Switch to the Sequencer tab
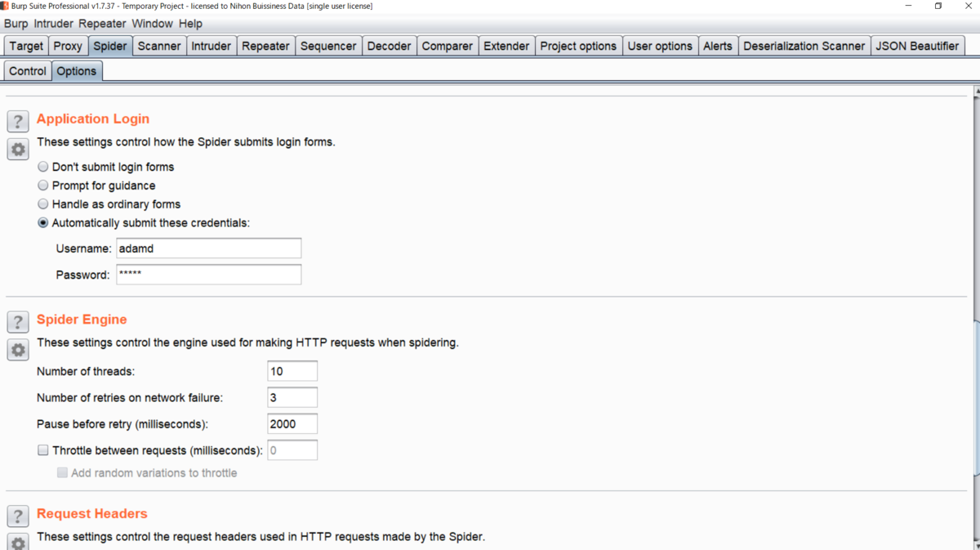The height and width of the screenshot is (550, 980). pyautogui.click(x=328, y=46)
